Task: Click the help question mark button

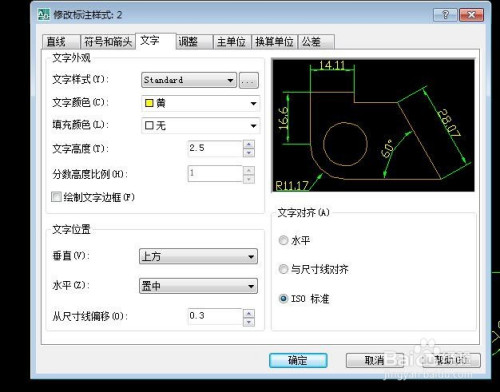Action: coord(445,15)
